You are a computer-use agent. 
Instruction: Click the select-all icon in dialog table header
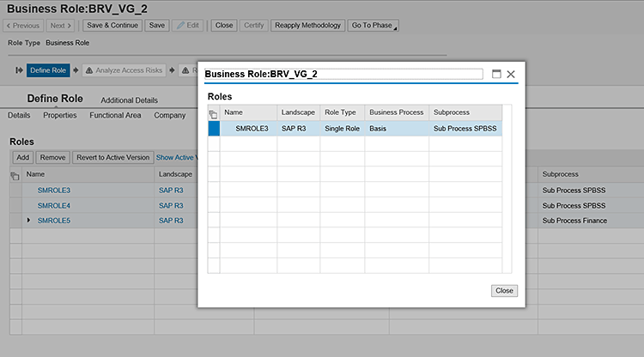tap(214, 113)
